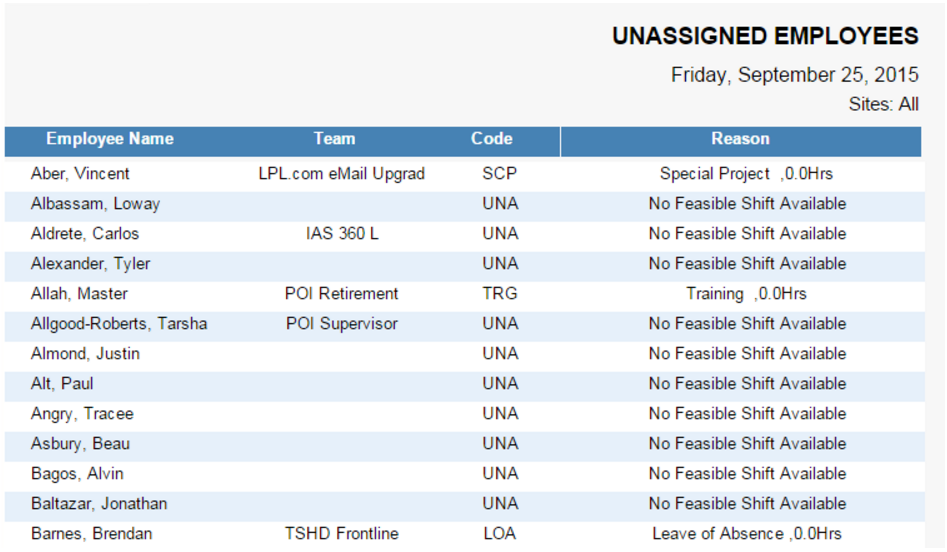Select the Almond, Justin row
947x552 pixels.
[85, 354]
